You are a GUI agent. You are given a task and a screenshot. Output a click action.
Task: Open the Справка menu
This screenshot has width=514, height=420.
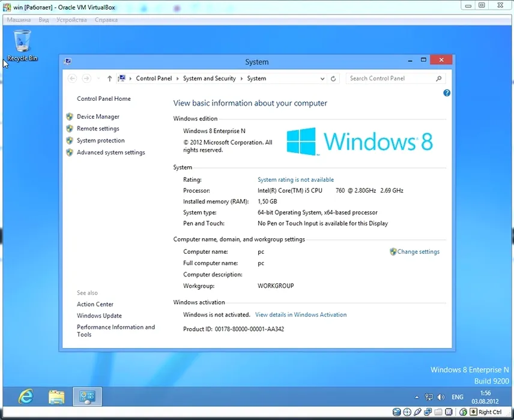click(x=106, y=20)
